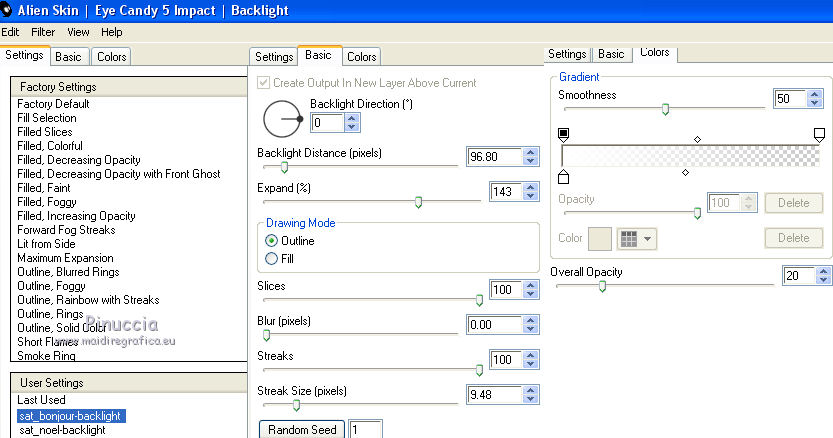Switch to Basic tab in right panel
The width and height of the screenshot is (833, 438).
click(x=611, y=54)
